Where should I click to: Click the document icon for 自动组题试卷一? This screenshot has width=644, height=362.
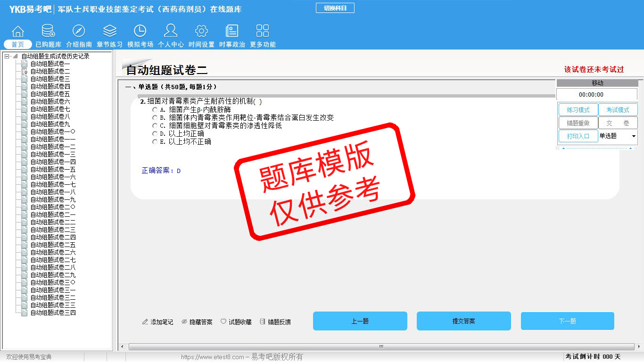pos(25,64)
